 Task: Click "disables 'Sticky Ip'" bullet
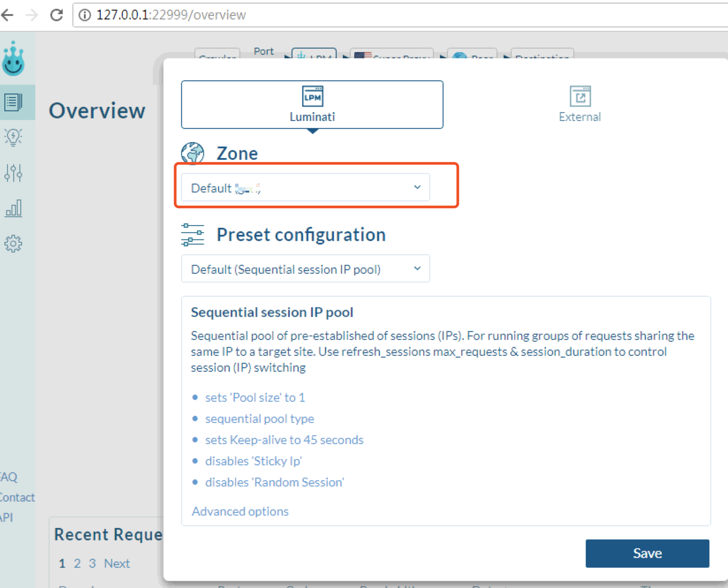pos(254,461)
